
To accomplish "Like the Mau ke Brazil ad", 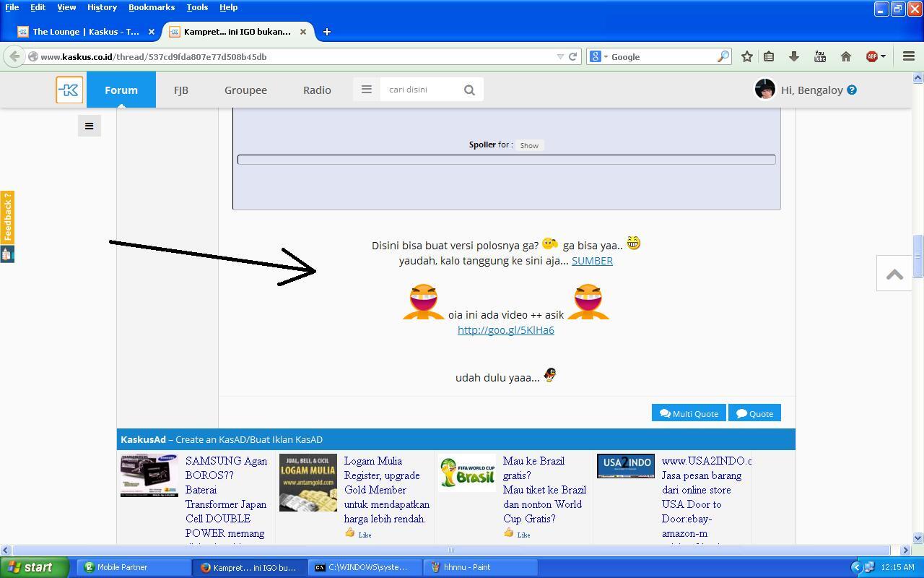I will [x=517, y=533].
